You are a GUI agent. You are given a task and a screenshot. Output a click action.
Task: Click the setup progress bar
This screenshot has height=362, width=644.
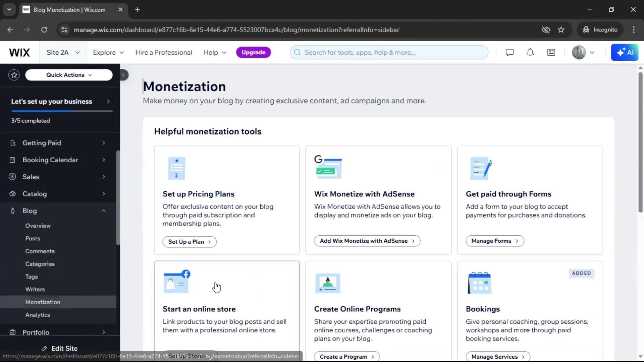point(62,111)
